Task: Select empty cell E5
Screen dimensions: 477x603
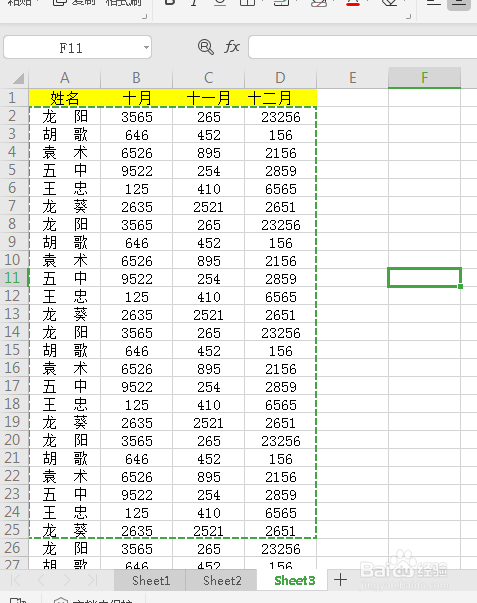Action: pyautogui.click(x=352, y=170)
